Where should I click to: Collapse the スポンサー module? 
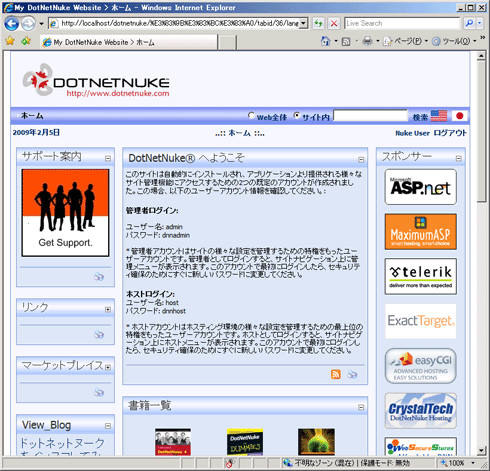pyautogui.click(x=459, y=158)
